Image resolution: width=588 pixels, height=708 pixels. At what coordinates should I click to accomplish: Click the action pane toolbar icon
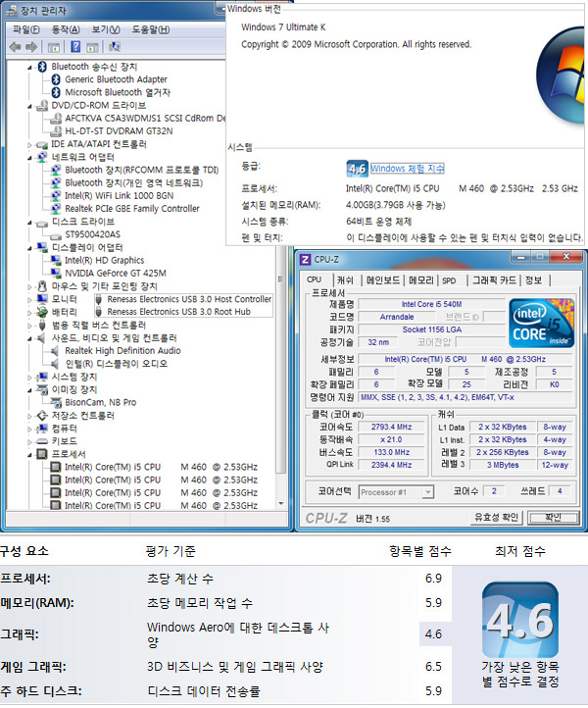tap(92, 47)
